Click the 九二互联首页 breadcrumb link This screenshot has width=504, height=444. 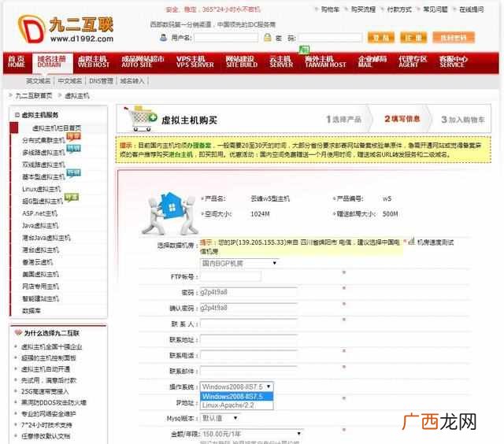(34, 96)
